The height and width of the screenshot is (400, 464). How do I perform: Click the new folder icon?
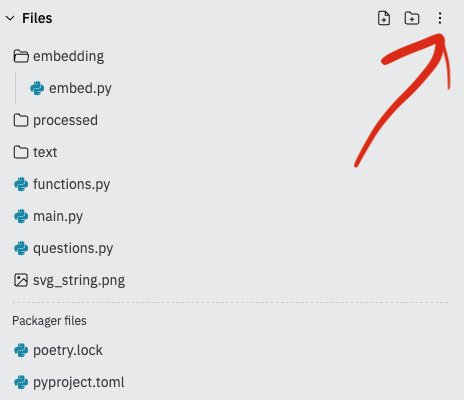(412, 18)
